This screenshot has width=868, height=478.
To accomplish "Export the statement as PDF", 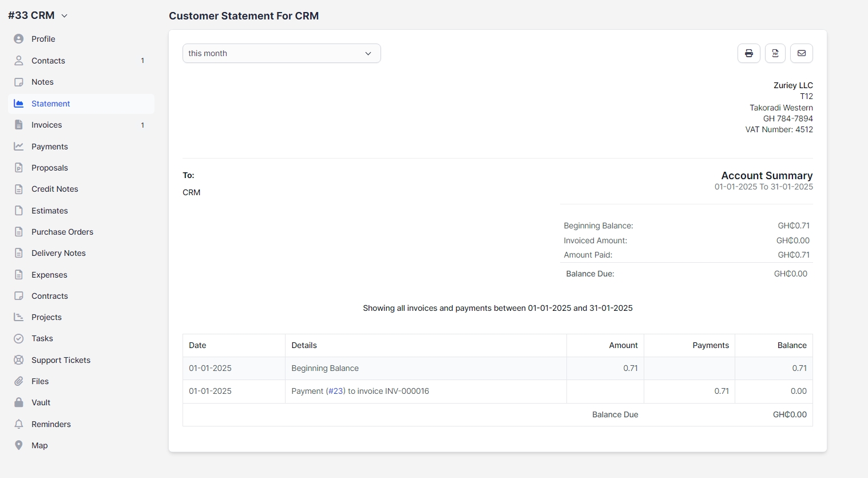I will (775, 53).
